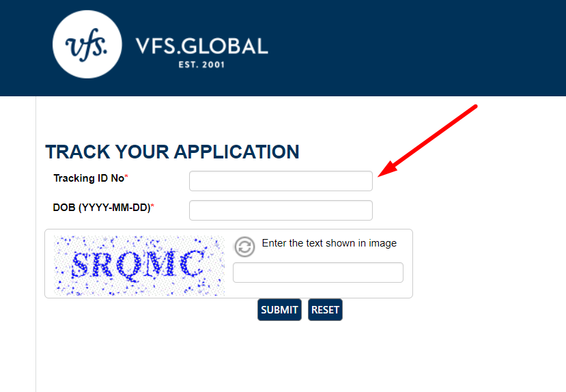Click the word APPLICATION in the heading

237,152
